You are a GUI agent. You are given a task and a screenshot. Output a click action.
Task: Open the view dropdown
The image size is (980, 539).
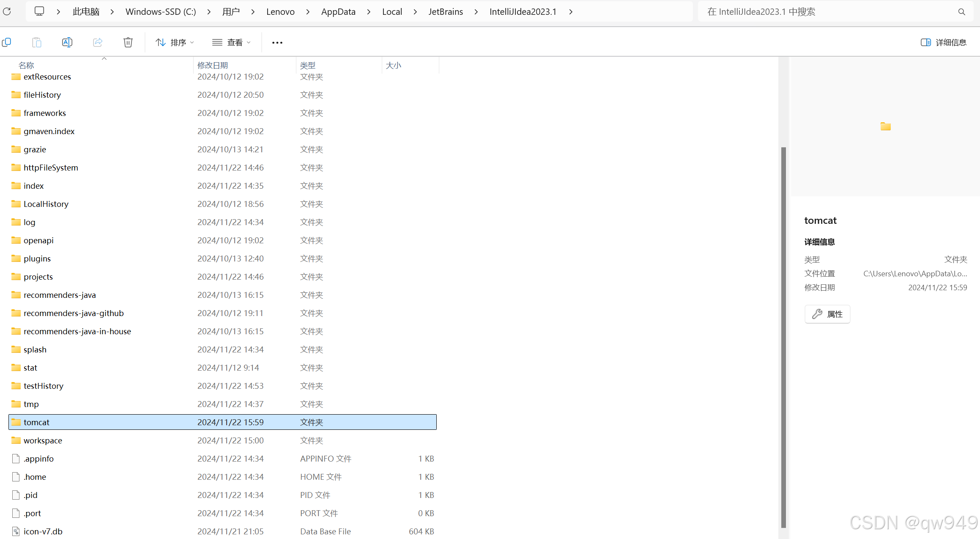click(x=231, y=42)
